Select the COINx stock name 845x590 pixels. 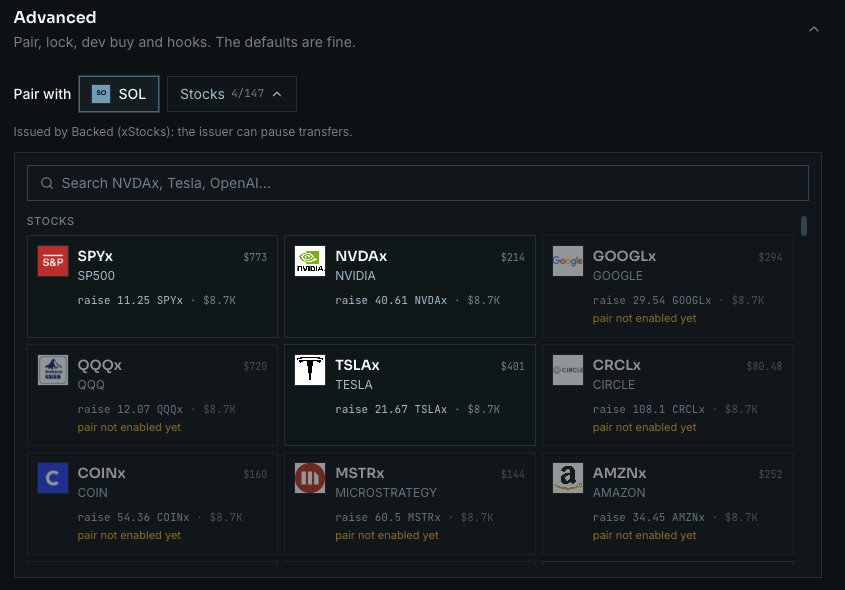[101, 473]
